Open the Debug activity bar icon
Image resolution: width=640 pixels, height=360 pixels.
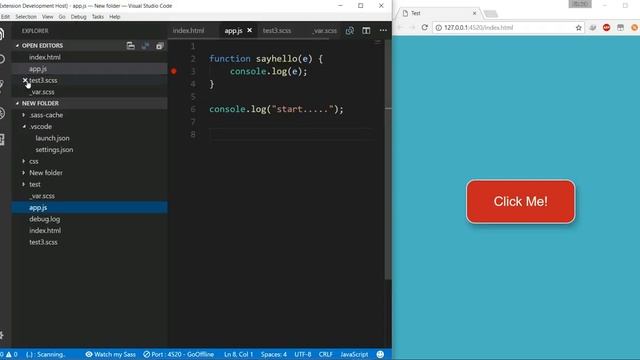pyautogui.click(x=2, y=113)
